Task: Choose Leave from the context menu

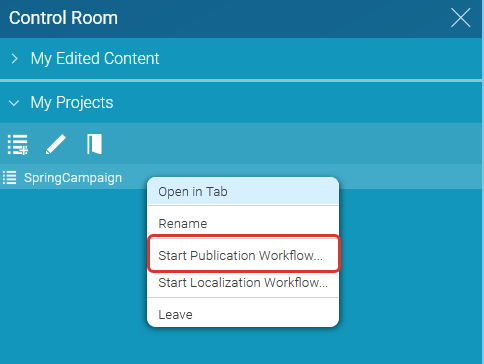Action: [x=243, y=314]
